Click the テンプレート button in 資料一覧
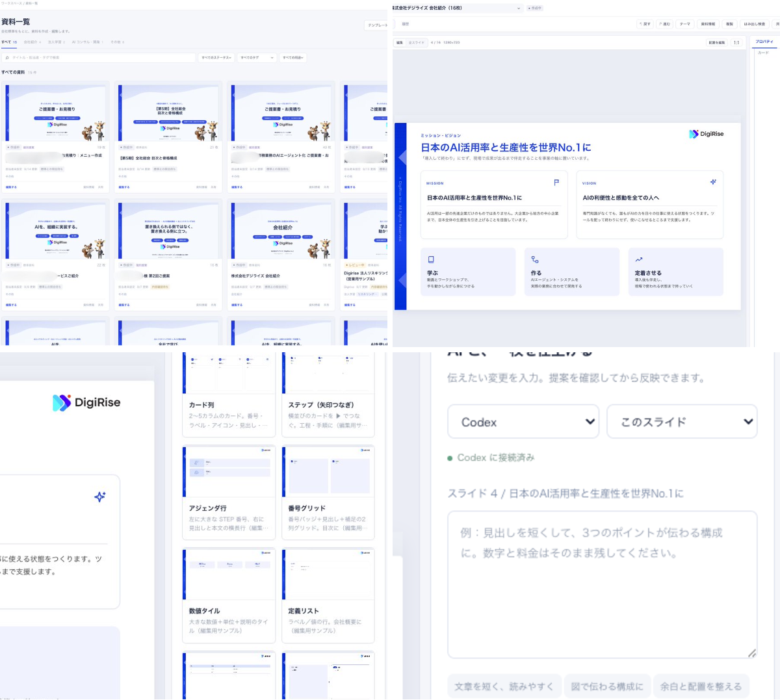Image resolution: width=780 pixels, height=700 pixels. pyautogui.click(x=377, y=25)
